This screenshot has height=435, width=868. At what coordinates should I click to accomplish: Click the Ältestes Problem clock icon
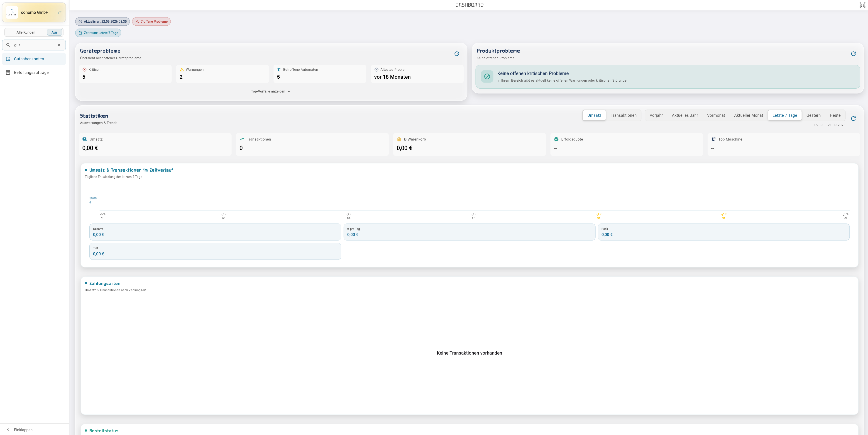(x=376, y=70)
